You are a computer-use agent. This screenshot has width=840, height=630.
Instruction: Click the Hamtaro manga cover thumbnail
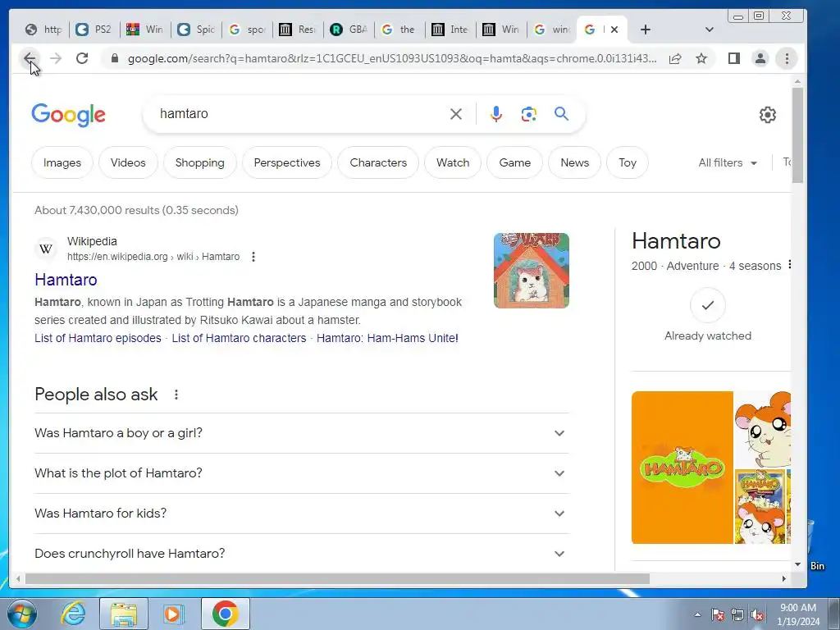pyautogui.click(x=532, y=271)
